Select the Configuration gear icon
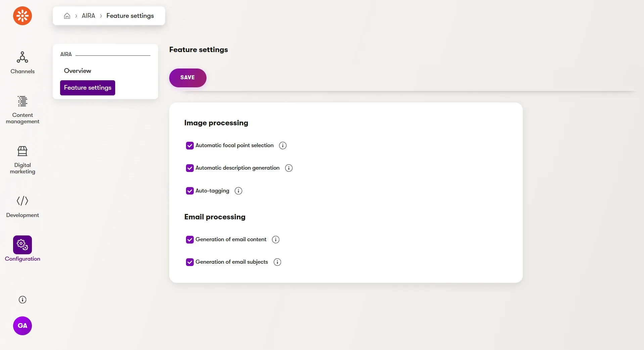Screen dimensions: 644x350 point(22,245)
